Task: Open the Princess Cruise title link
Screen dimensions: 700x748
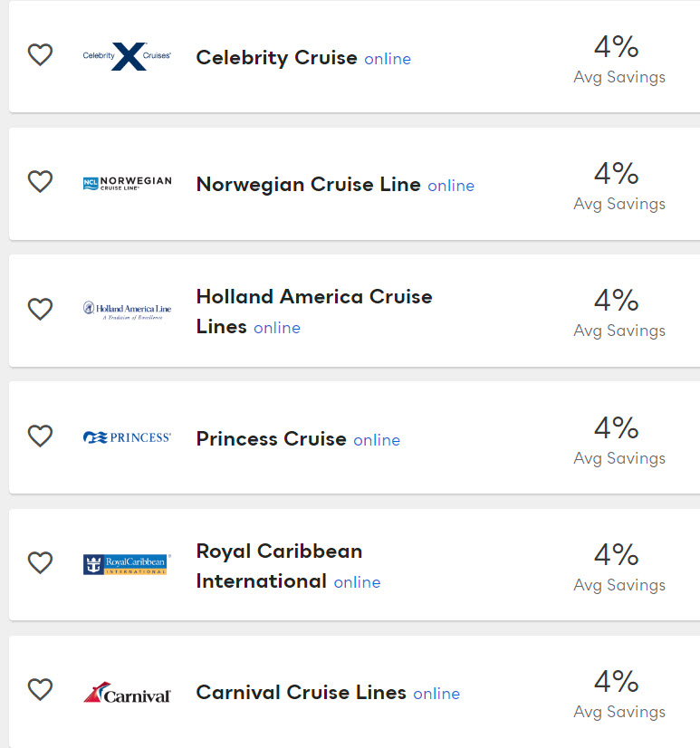Action: click(271, 439)
